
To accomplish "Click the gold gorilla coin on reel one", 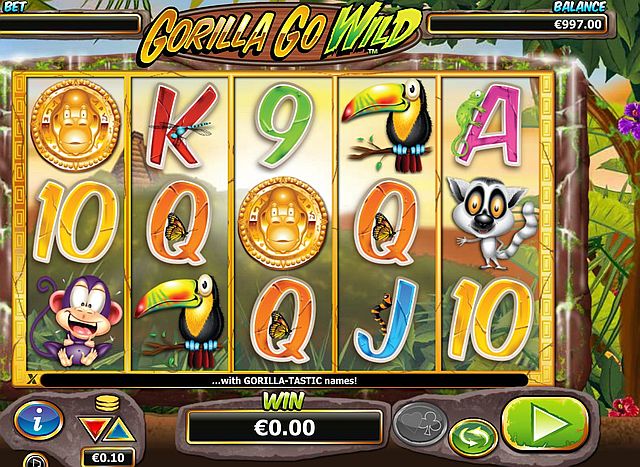I will 76,125.
